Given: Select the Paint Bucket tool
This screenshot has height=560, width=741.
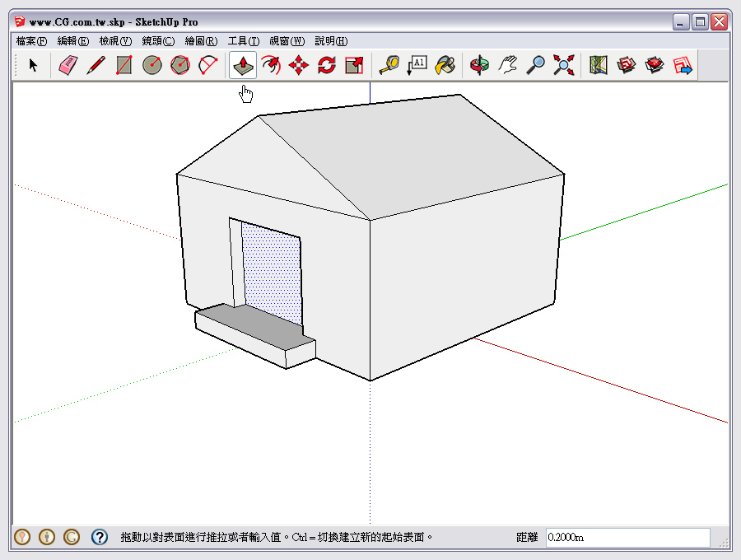Looking at the screenshot, I should click(x=445, y=65).
